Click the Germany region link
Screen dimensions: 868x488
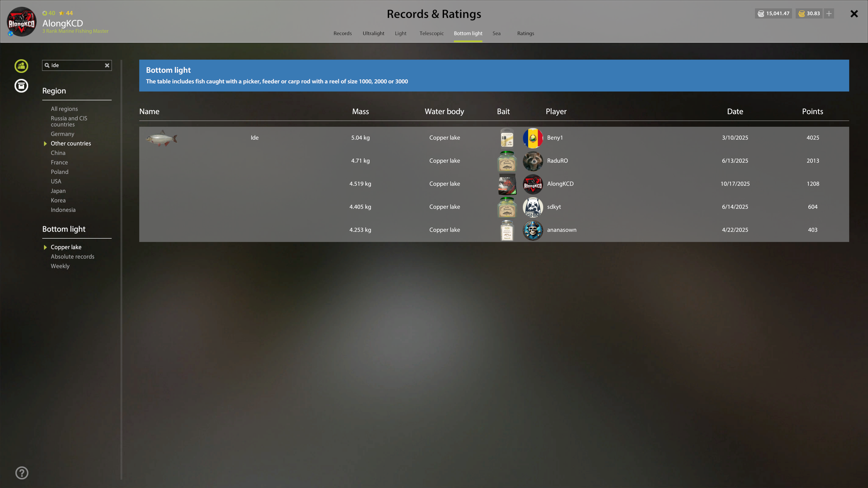pyautogui.click(x=62, y=134)
